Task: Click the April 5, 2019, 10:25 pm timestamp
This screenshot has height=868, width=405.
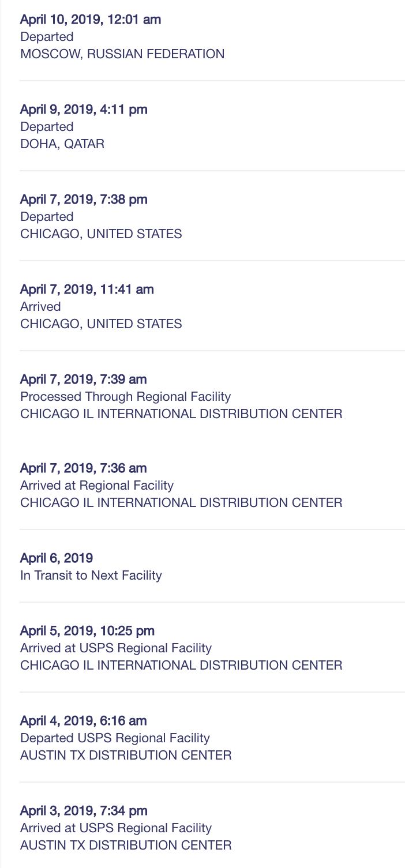Action: (87, 630)
